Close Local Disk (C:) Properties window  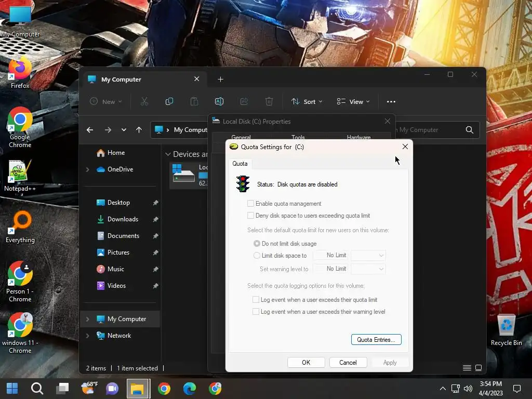(x=388, y=121)
